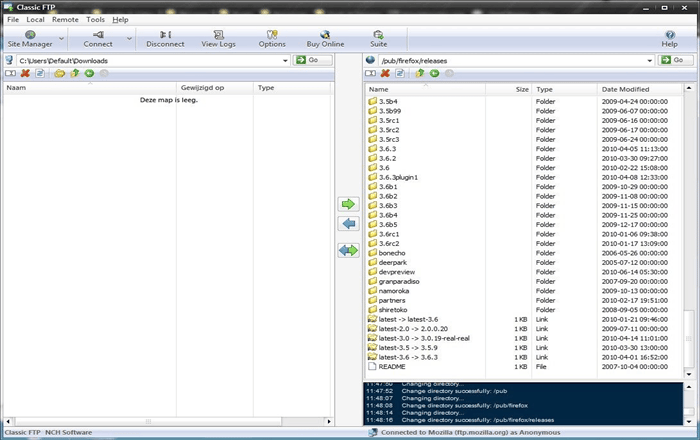Open the Help menu
Image resolution: width=700 pixels, height=440 pixels.
pyautogui.click(x=120, y=20)
